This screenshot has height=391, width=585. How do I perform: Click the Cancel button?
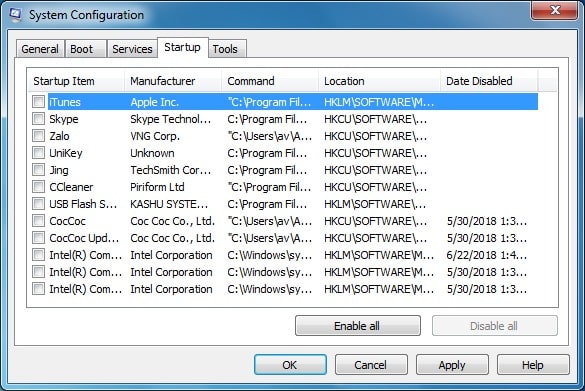[370, 365]
